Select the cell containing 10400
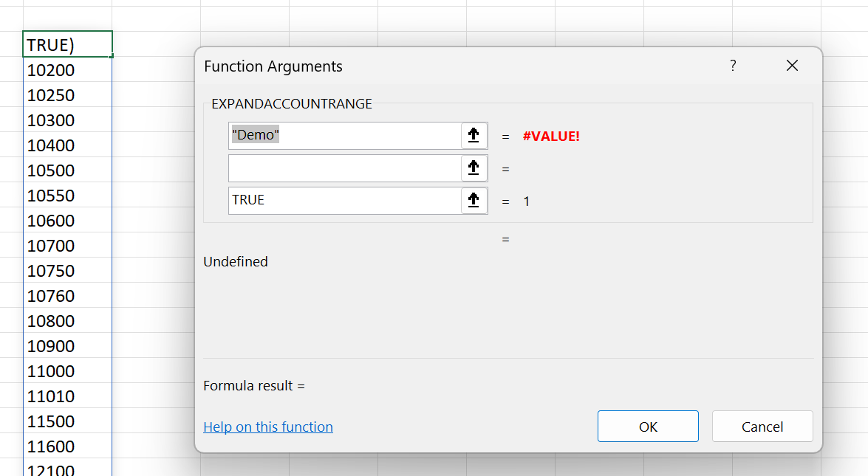Image resolution: width=868 pixels, height=476 pixels. click(67, 145)
